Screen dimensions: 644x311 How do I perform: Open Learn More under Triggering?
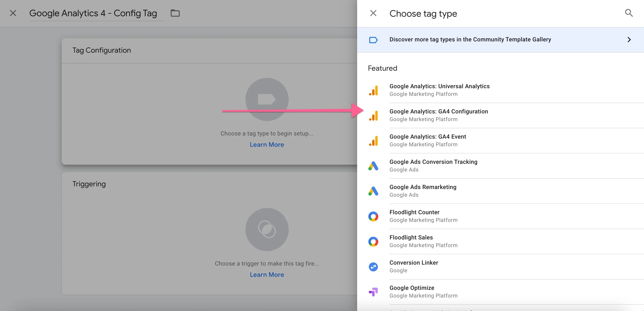(x=267, y=275)
